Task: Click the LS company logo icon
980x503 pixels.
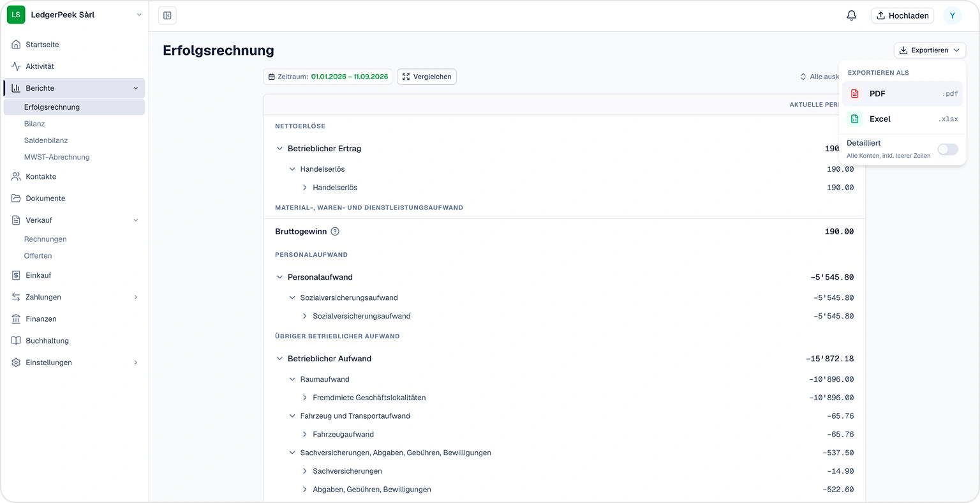Action: click(16, 15)
